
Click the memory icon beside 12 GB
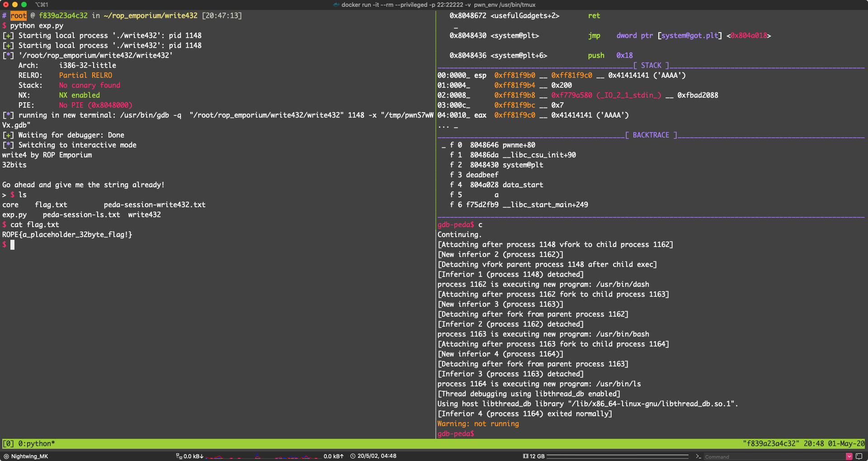pyautogui.click(x=526, y=456)
